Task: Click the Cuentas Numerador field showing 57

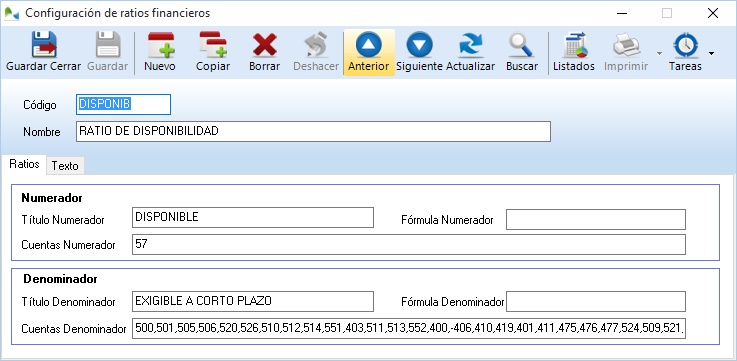Action: coord(409,244)
